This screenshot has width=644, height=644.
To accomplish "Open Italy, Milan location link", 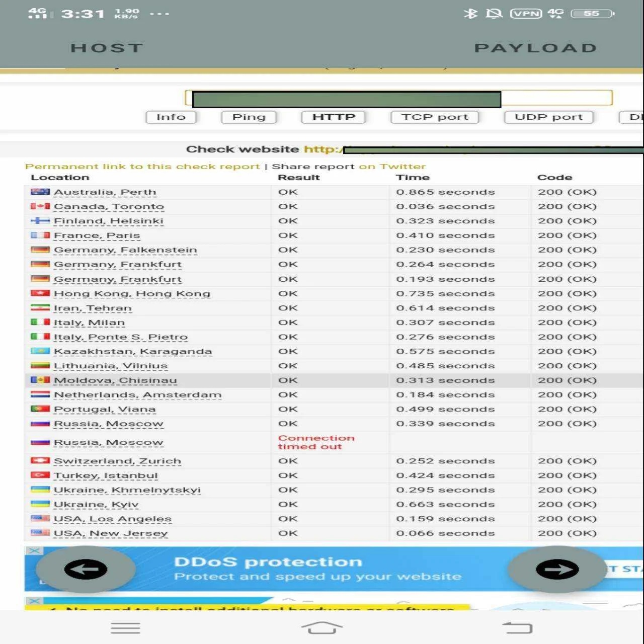I will tap(89, 323).
